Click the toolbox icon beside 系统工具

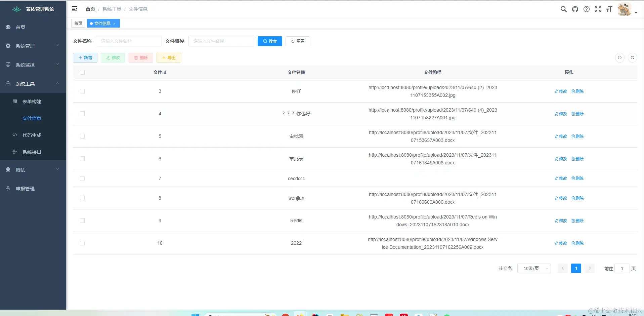pos(8,83)
